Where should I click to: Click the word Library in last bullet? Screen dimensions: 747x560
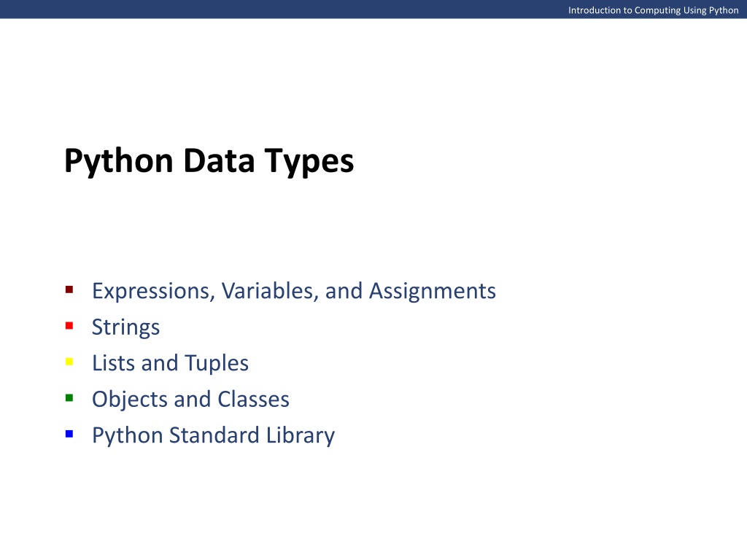click(301, 436)
